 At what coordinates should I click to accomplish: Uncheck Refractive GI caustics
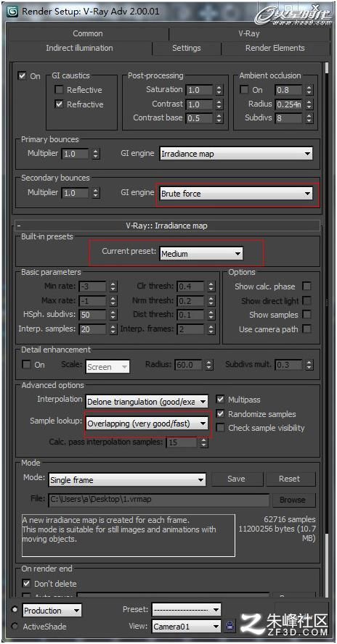click(x=60, y=104)
